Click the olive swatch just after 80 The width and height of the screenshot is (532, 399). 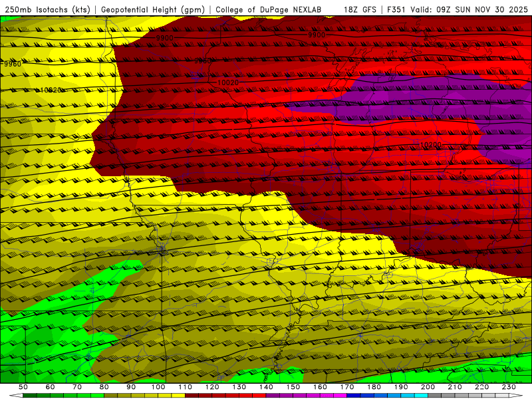(x=110, y=395)
